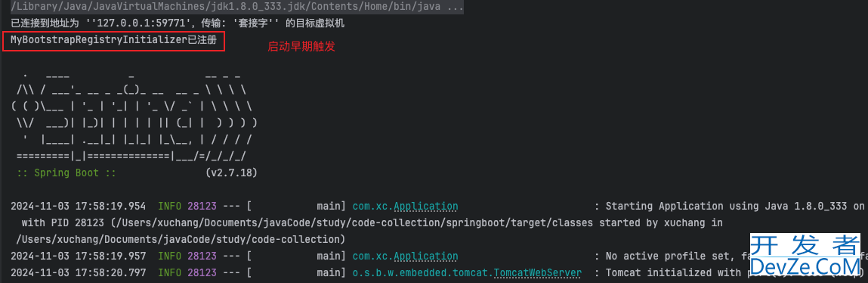
Task: Click INFO on the 17:58:19.954 log line
Action: (169, 207)
